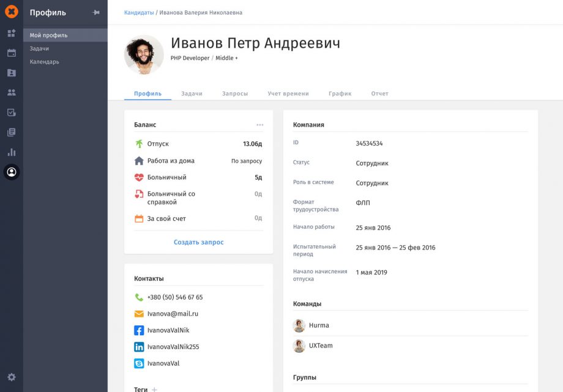Click the Facebook icon next to IvanovaValNik
This screenshot has width=563, height=392.
[x=138, y=330]
